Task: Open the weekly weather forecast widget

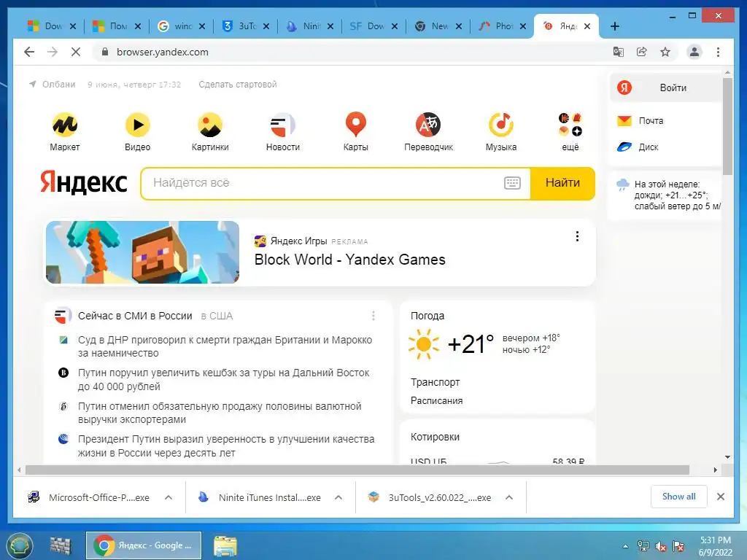Action: click(x=670, y=195)
